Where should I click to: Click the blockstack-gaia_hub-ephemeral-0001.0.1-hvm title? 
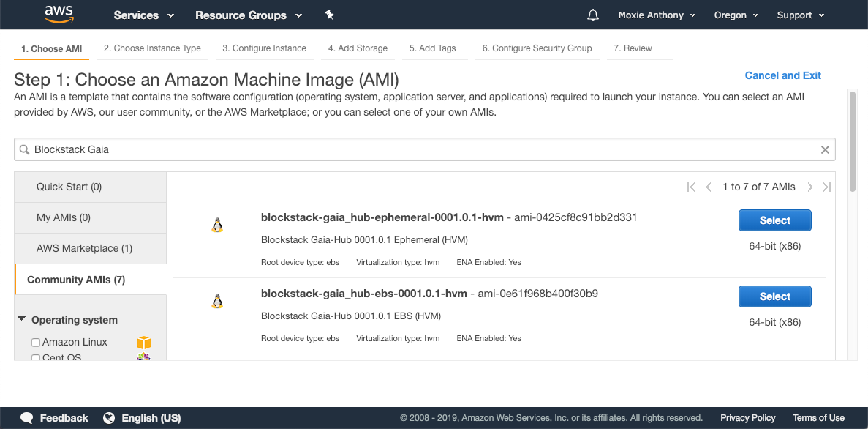pyautogui.click(x=382, y=218)
